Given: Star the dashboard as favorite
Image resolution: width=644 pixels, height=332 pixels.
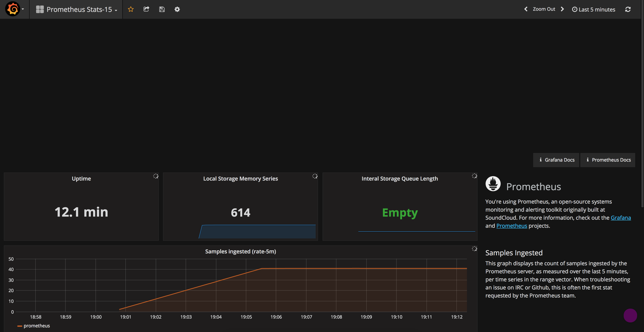Looking at the screenshot, I should [131, 9].
